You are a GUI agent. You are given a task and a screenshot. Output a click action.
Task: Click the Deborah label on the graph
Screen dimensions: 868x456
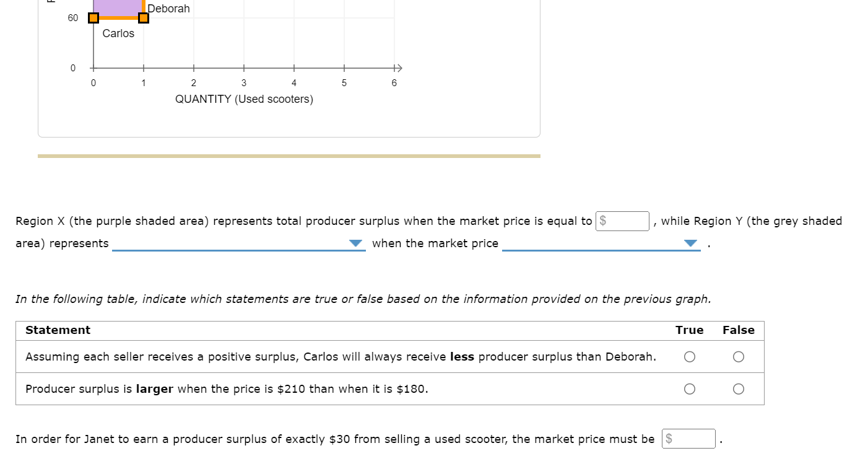(x=169, y=9)
